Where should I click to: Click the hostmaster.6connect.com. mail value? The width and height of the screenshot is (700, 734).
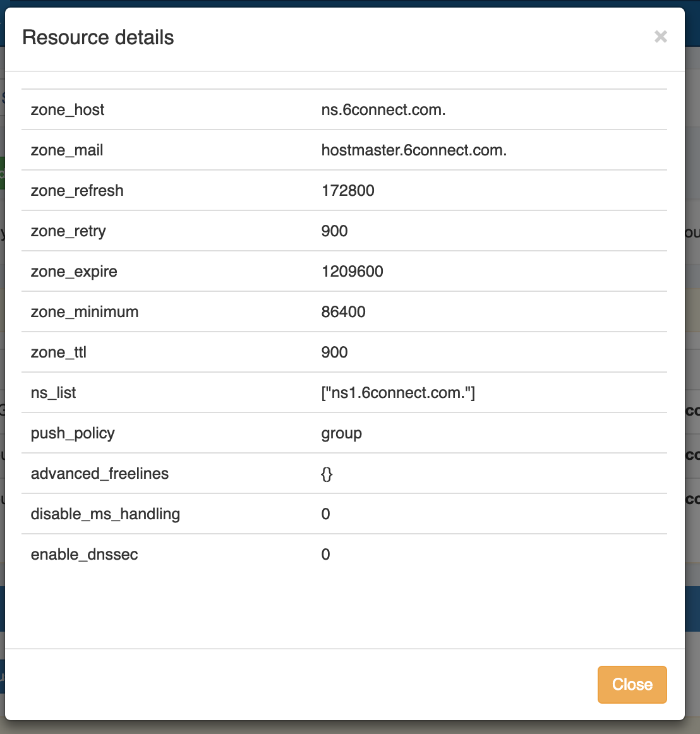(414, 150)
